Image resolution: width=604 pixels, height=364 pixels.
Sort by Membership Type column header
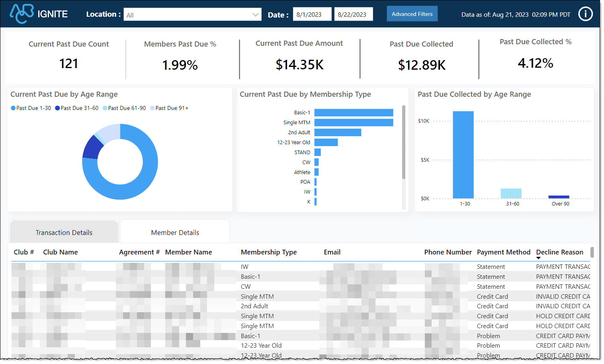(x=269, y=252)
